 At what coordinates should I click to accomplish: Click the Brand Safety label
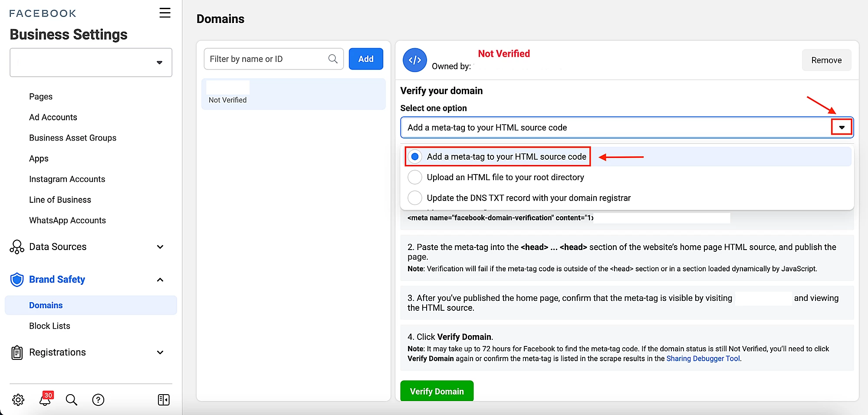click(x=57, y=280)
